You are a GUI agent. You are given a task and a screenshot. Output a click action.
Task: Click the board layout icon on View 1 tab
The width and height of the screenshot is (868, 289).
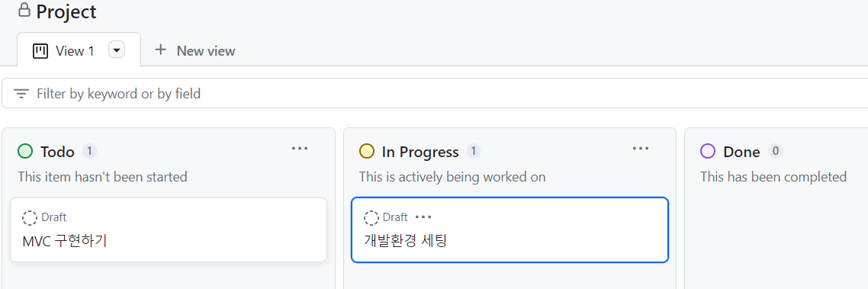pos(40,52)
